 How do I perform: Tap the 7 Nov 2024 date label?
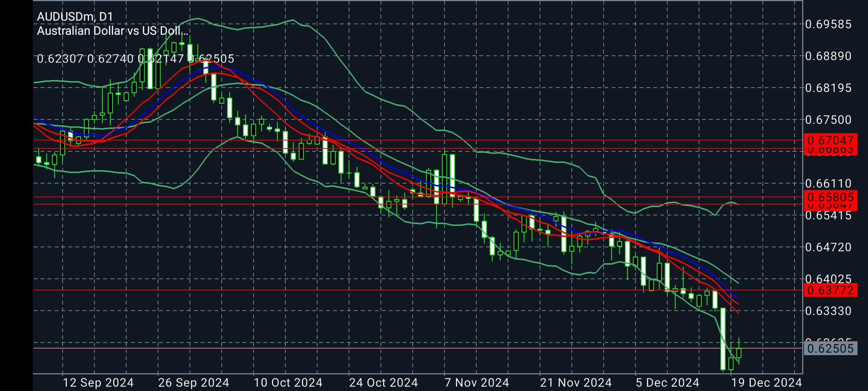click(477, 383)
